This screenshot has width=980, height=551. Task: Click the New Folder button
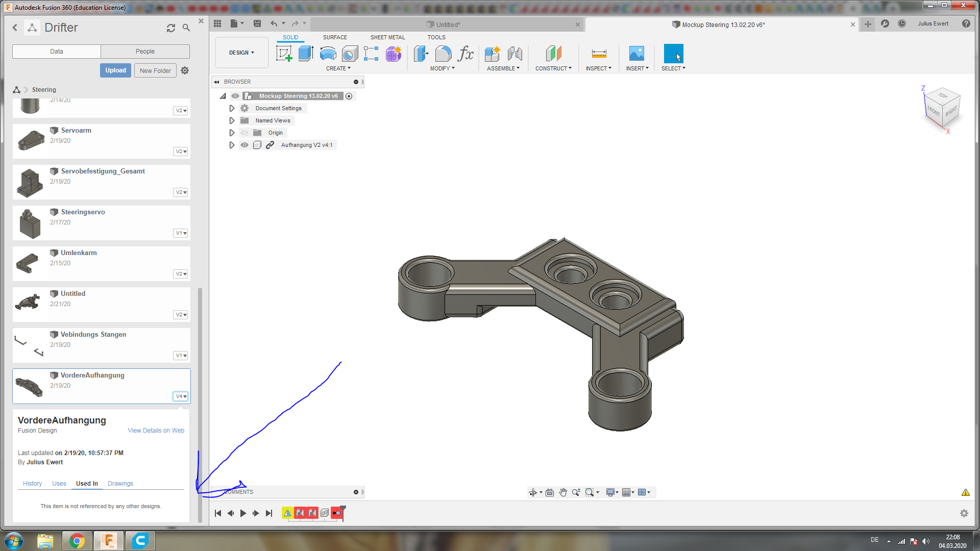pos(155,70)
